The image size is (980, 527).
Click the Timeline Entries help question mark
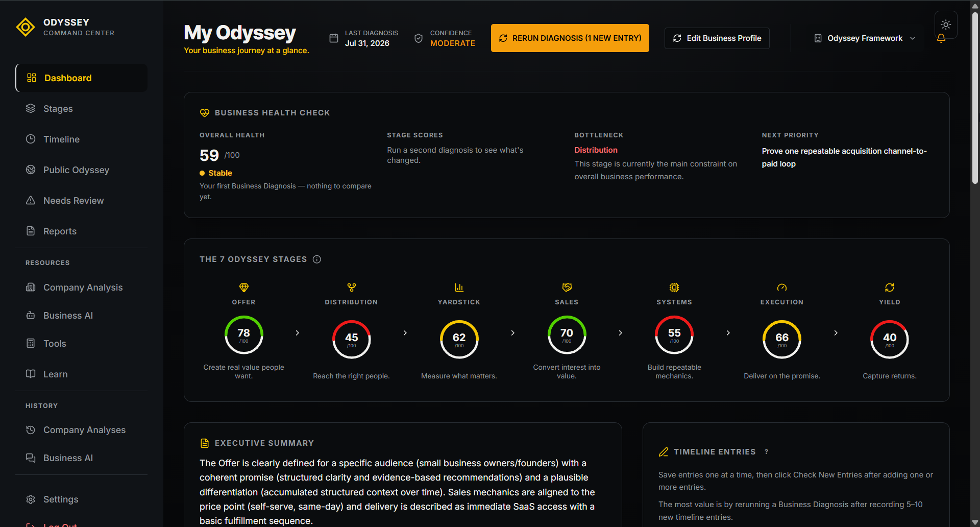[x=766, y=452]
